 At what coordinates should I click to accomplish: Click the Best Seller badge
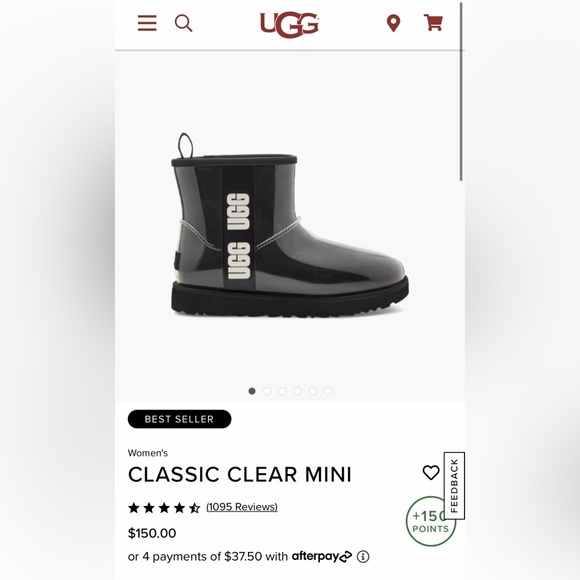pos(179,419)
